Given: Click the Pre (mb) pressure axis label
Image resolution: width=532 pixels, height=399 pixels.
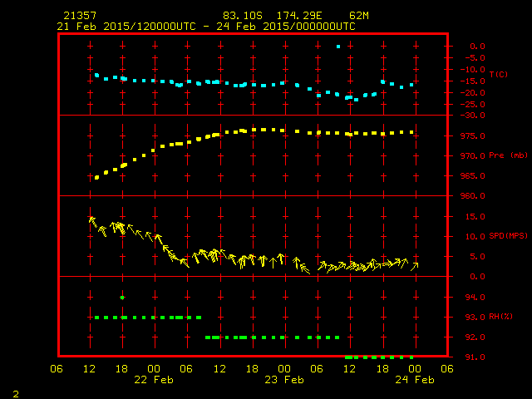Looking at the screenshot, I should [508, 155].
